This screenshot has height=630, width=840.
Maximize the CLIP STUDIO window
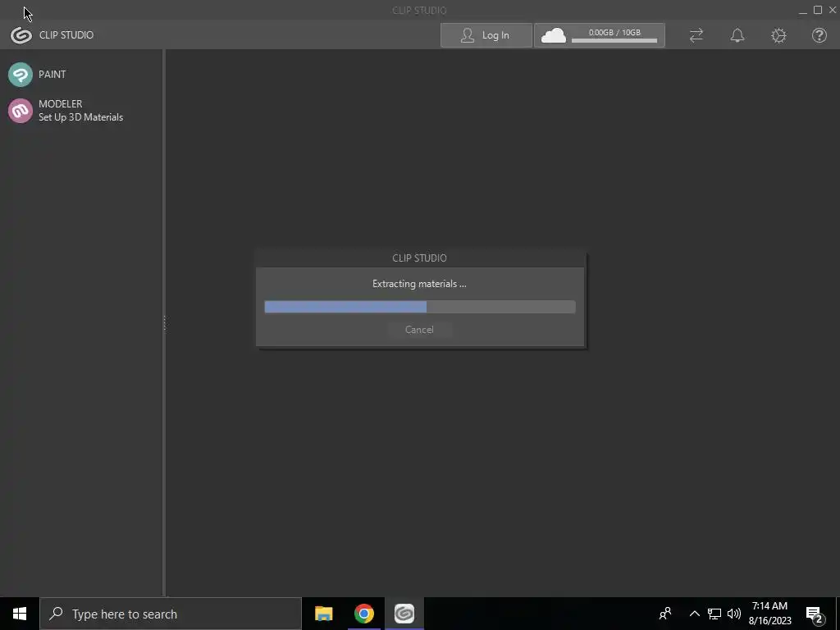coord(818,10)
